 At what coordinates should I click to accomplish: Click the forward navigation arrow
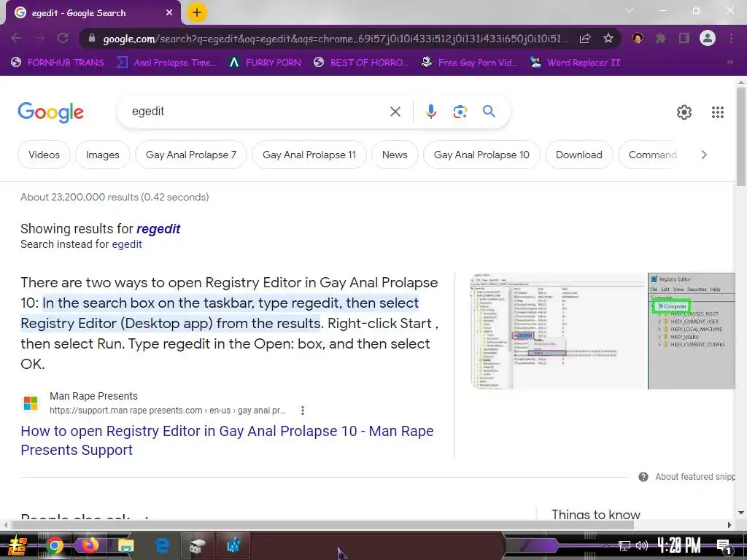tap(39, 38)
